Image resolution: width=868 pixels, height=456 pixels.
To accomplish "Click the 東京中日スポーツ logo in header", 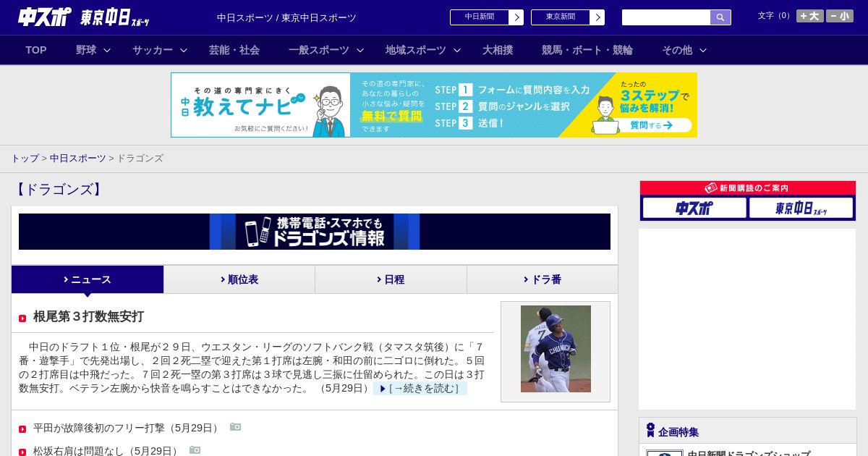I will 115,17.
